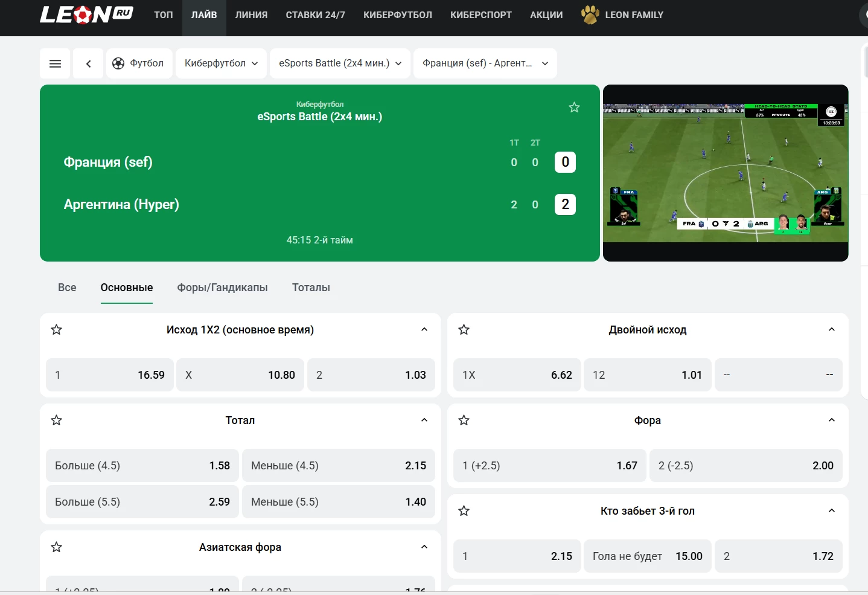Viewport: 868px width, 595px height.
Task: Open КИБЕРСПОРТ in the top menu
Action: point(480,14)
